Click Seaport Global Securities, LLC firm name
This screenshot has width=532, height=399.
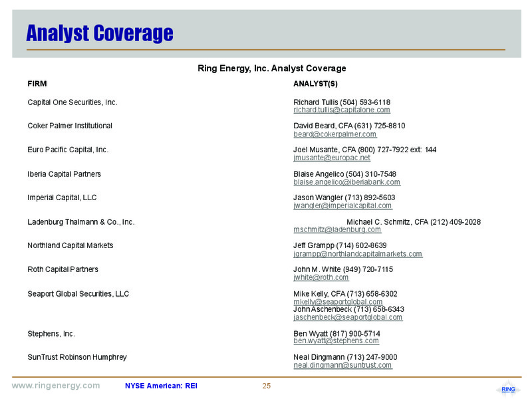point(78,294)
